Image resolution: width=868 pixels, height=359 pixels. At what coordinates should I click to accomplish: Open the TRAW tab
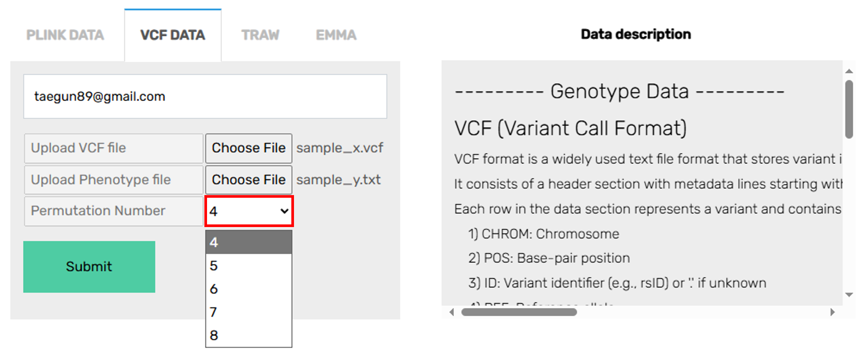point(260,35)
